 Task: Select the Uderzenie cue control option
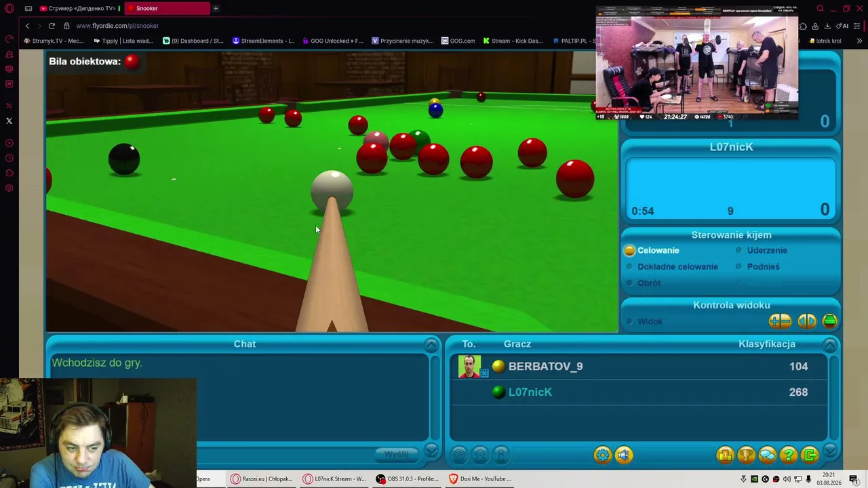[x=761, y=250]
